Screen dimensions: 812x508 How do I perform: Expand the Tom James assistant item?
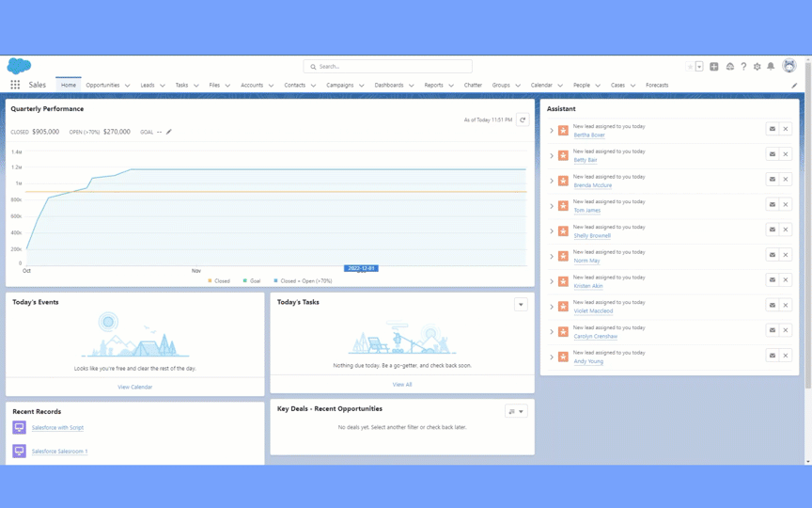click(552, 206)
